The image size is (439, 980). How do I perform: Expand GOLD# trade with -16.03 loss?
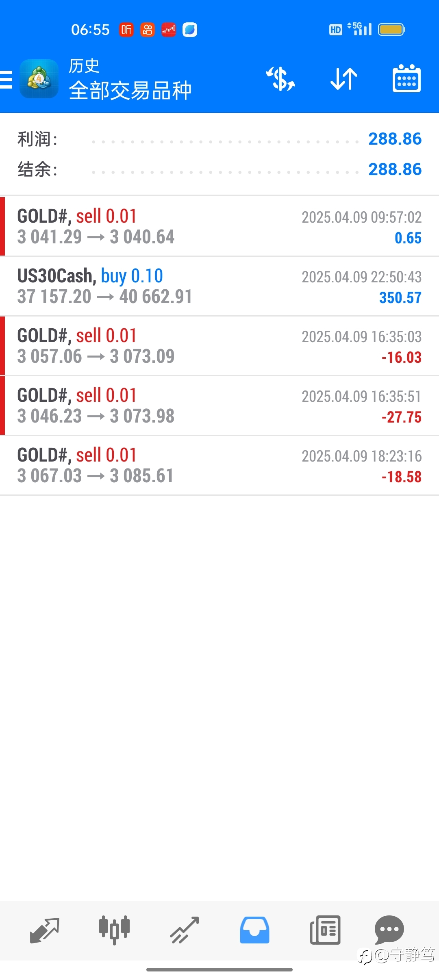pyautogui.click(x=219, y=346)
